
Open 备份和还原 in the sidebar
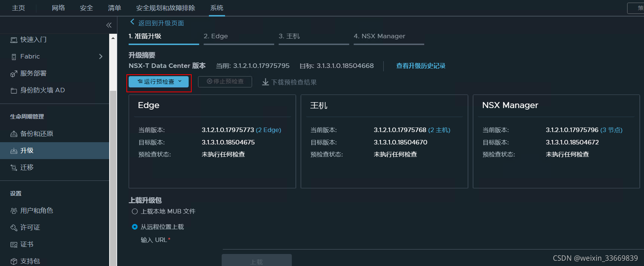(37, 134)
